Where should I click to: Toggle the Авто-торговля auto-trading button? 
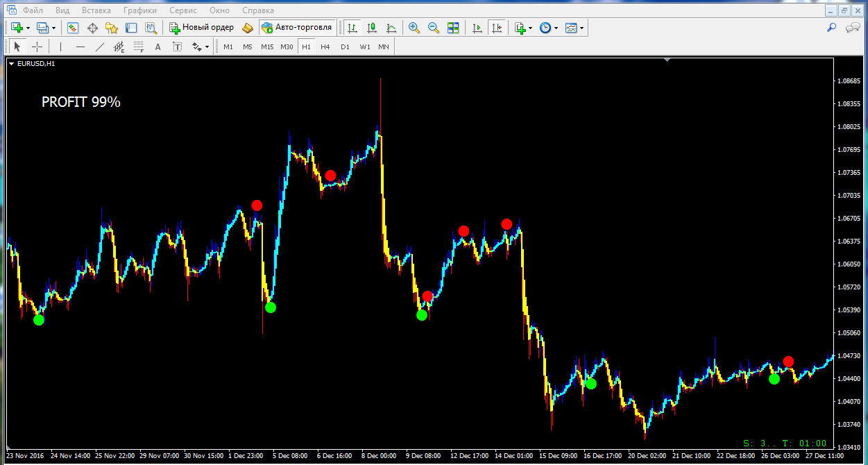[x=298, y=28]
